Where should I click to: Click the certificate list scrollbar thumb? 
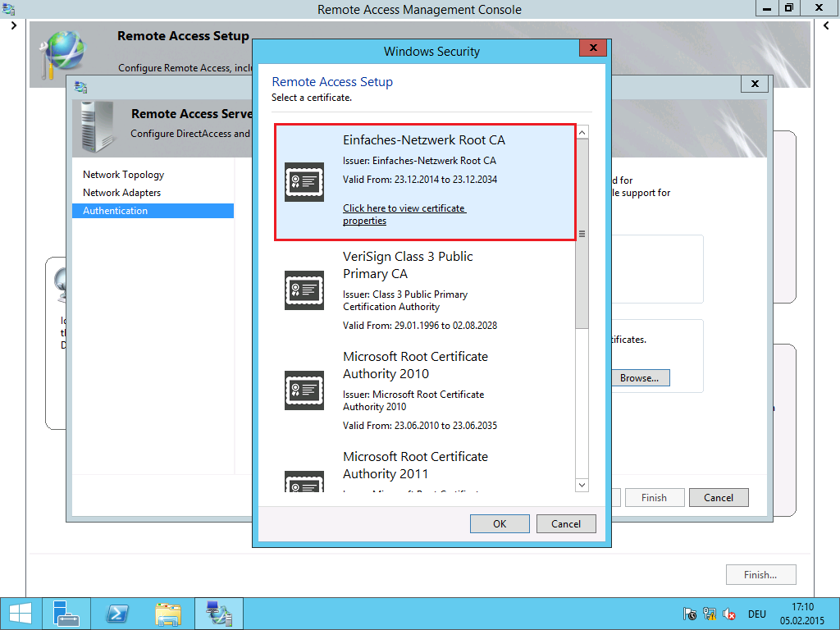(x=582, y=234)
